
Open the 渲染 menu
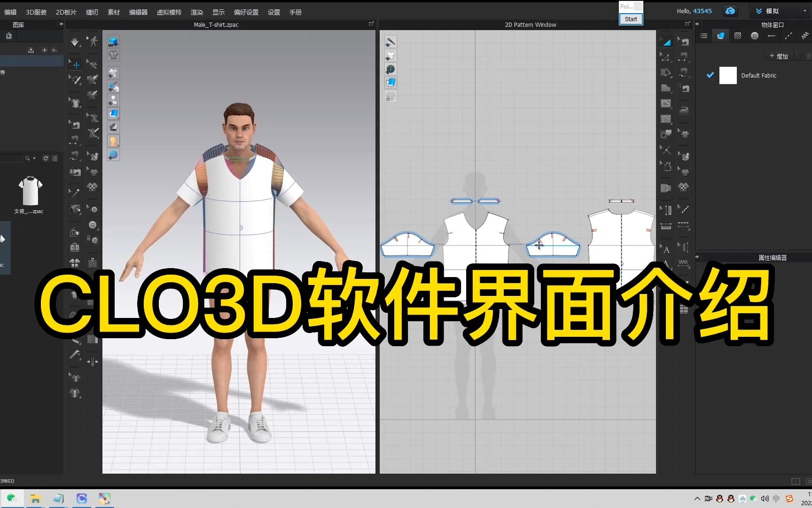[x=197, y=12]
